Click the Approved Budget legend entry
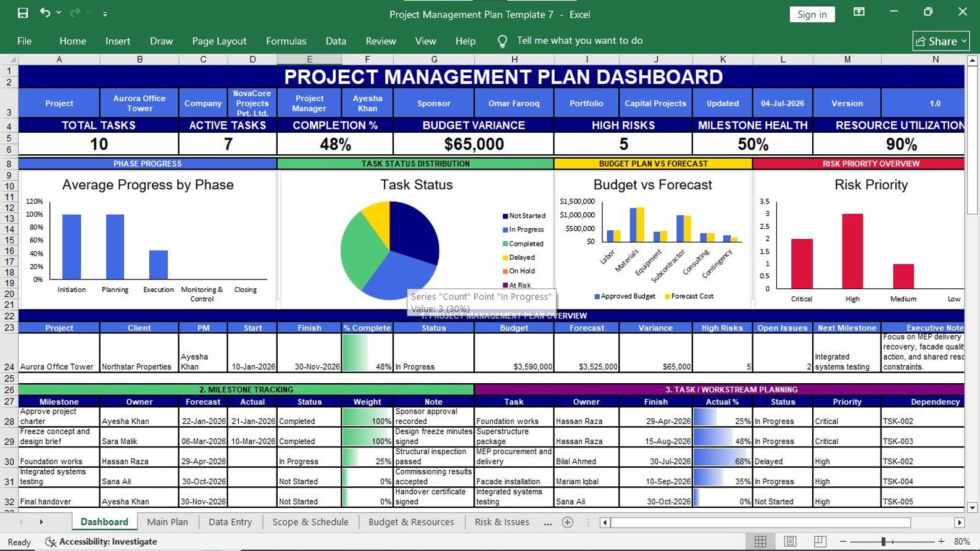Image resolution: width=980 pixels, height=551 pixels. tap(625, 296)
